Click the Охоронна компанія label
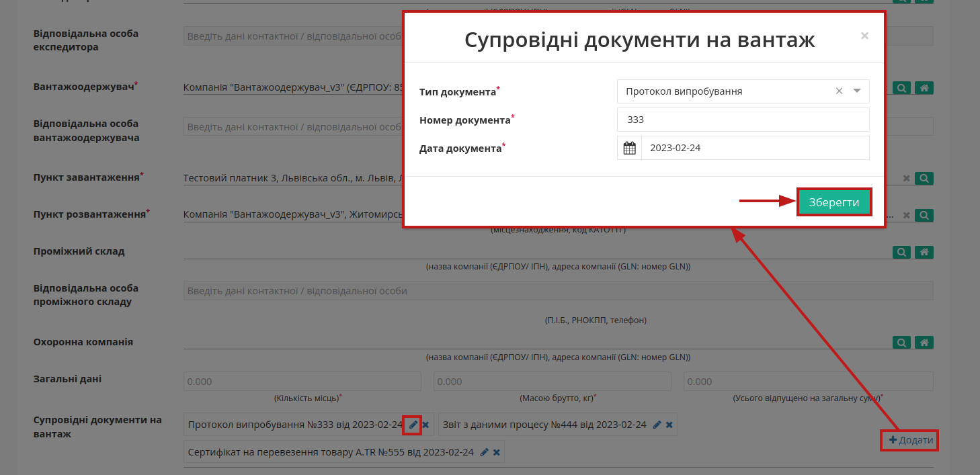This screenshot has height=475, width=980. (83, 342)
